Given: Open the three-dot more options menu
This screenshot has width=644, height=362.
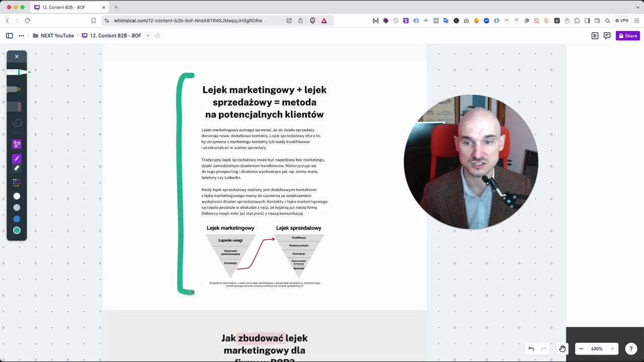Looking at the screenshot, I should [x=21, y=36].
